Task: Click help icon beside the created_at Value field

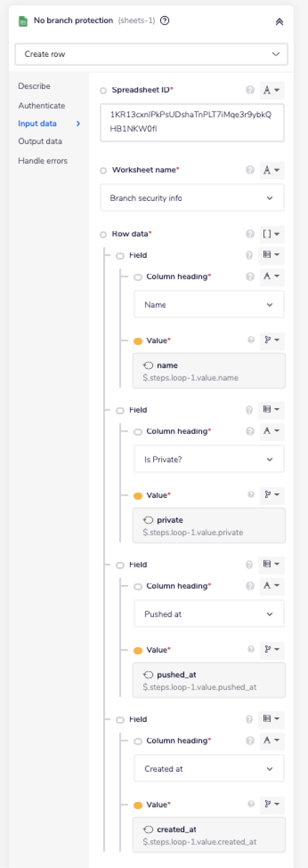Action: tap(250, 805)
